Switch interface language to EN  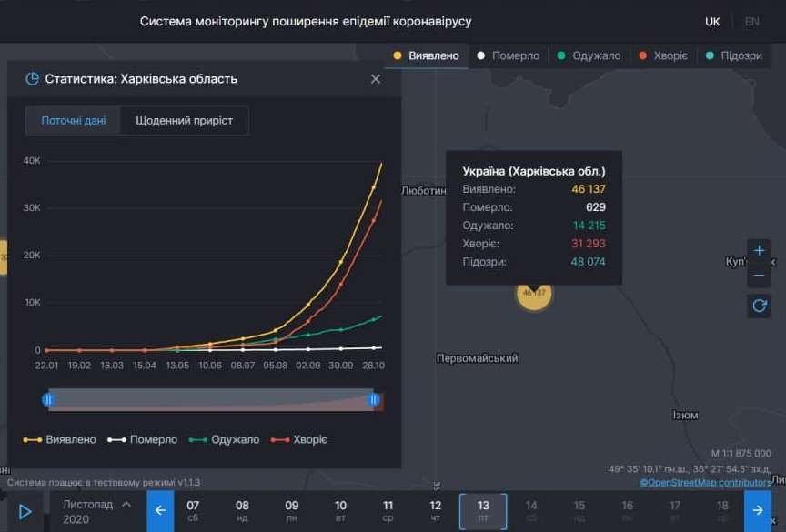pyautogui.click(x=754, y=20)
